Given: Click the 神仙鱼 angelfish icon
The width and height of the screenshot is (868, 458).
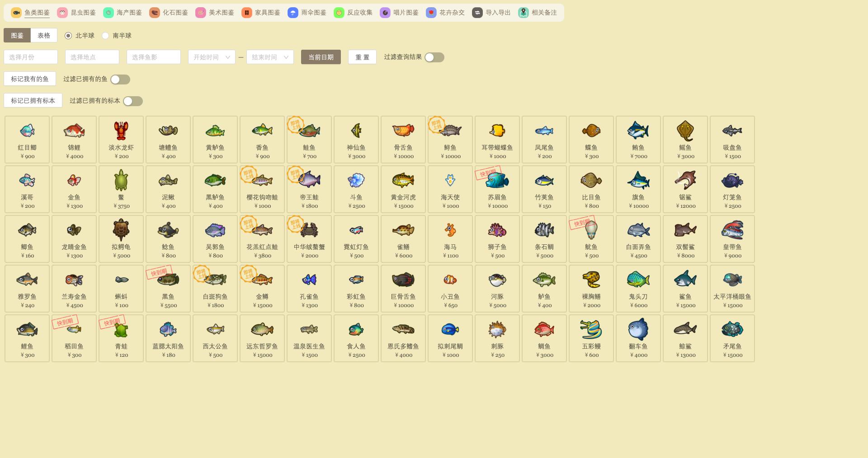Looking at the screenshot, I should 356,131.
